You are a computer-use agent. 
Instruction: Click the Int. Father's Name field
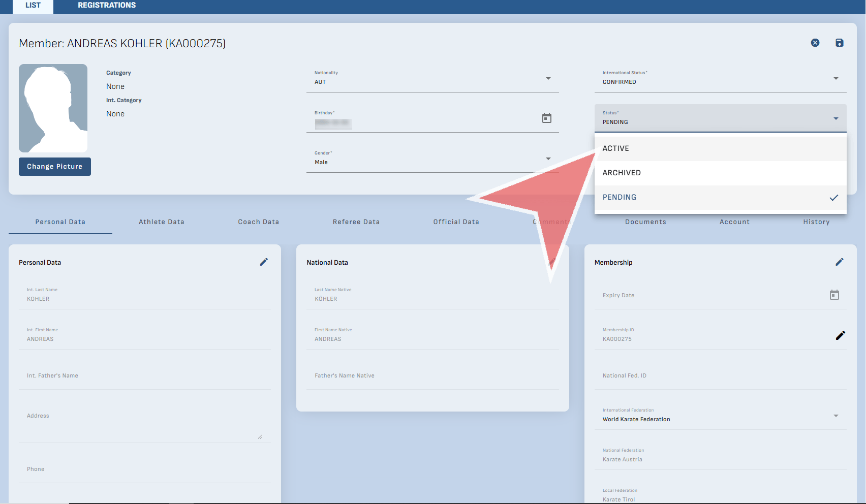pos(144,376)
